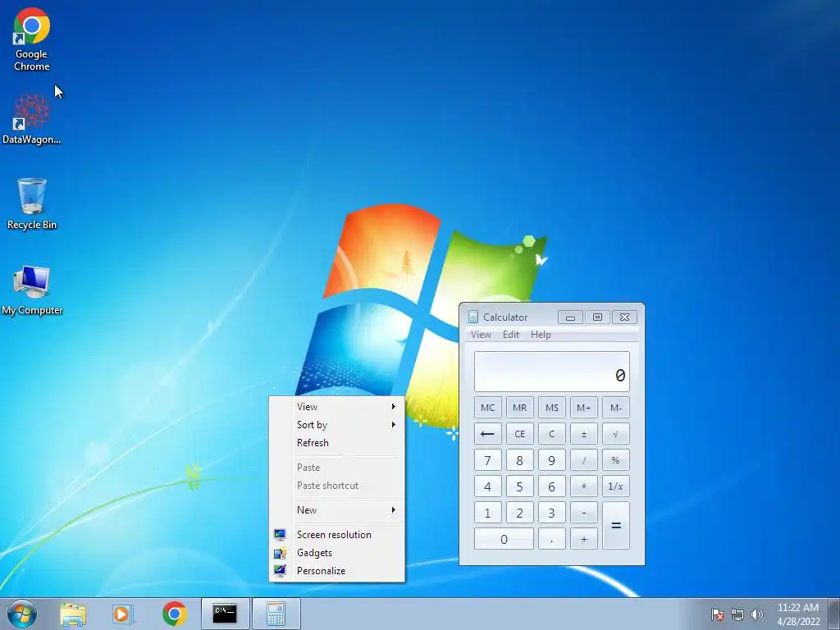Click the square root button
Screen dimensions: 840x630
(616, 434)
